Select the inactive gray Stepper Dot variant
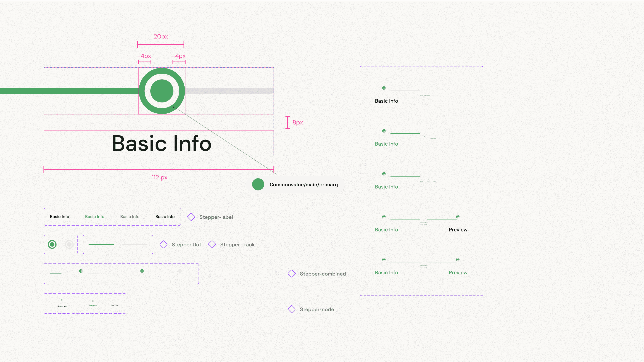The image size is (644, 362). click(69, 244)
